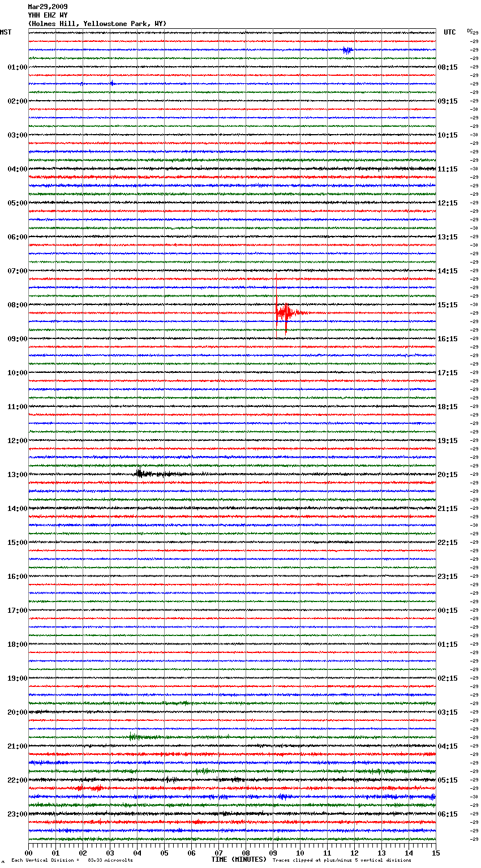The image size is (481, 868).
Task: Select the 13:00 MST time label
Action: tap(18, 475)
